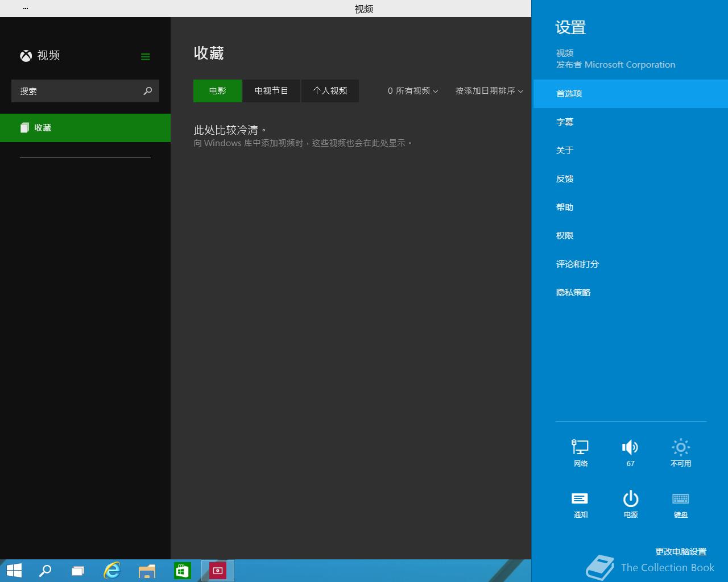
Task: Click the Video app taskbar button
Action: 218,571
